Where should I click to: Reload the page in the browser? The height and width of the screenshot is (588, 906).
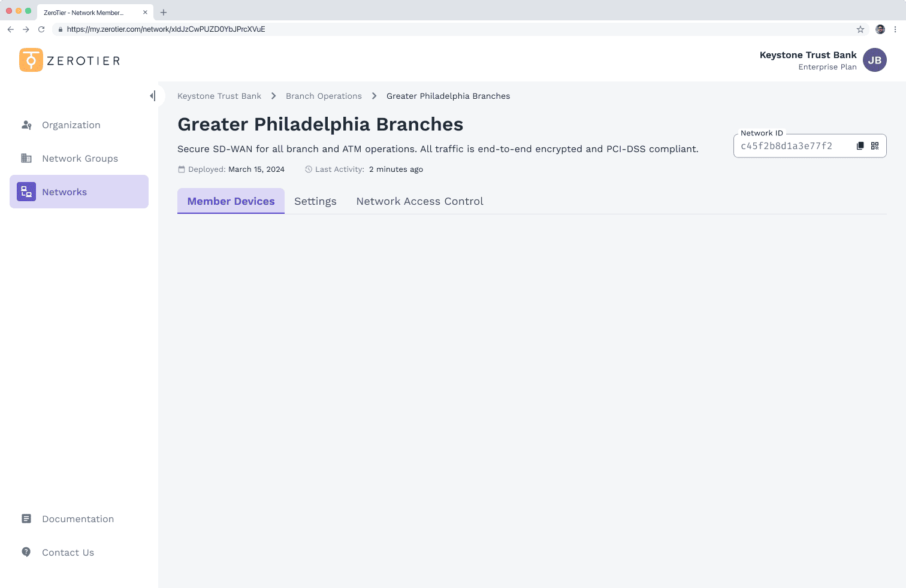point(41,29)
